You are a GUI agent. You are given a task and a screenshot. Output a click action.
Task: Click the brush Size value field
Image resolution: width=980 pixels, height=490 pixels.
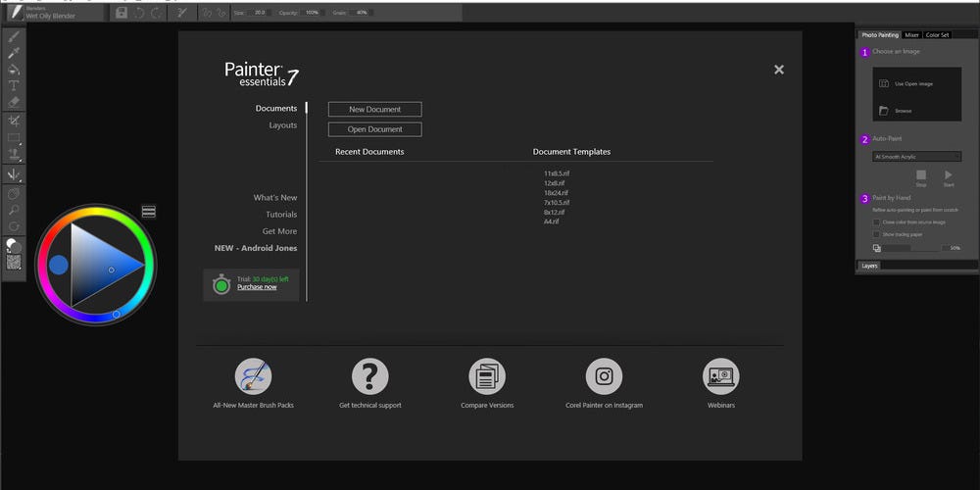tap(259, 13)
